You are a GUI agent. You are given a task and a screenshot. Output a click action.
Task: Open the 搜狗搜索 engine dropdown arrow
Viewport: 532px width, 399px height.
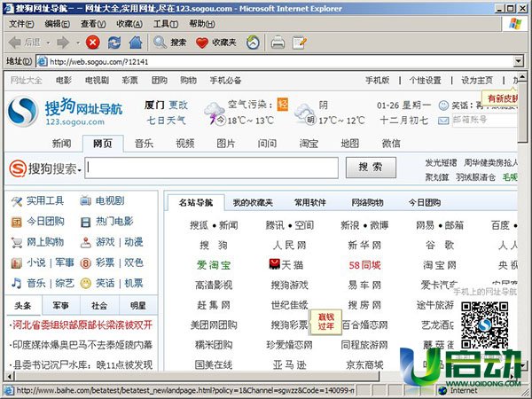pyautogui.click(x=80, y=169)
